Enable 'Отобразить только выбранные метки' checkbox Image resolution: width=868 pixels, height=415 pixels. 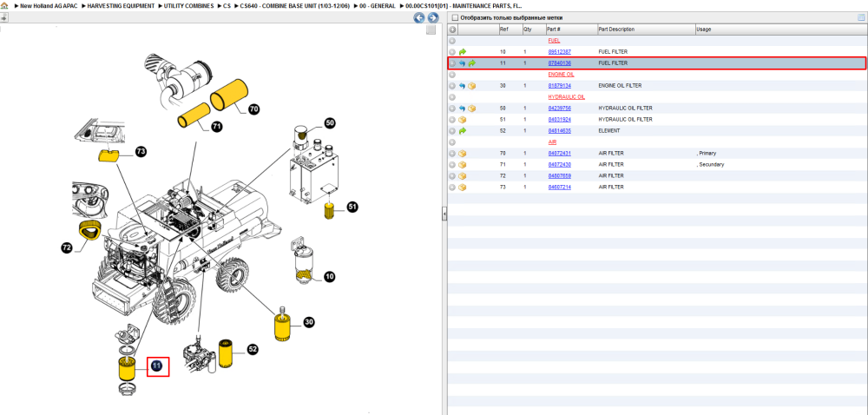point(455,17)
